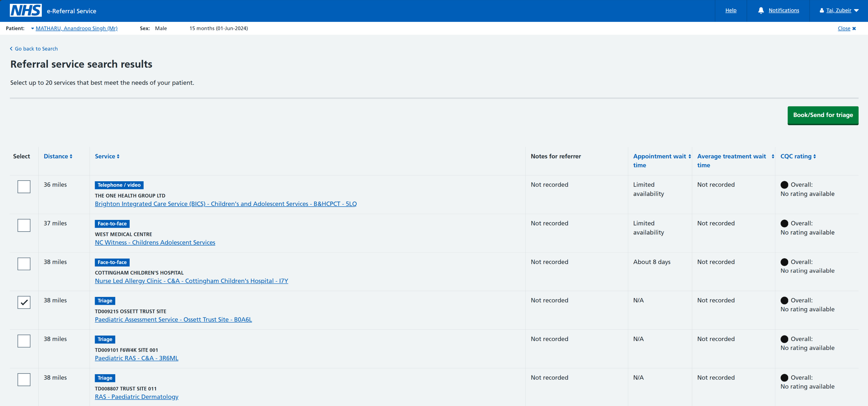868x406 pixels.
Task: Open patient MATHARU, Anandroop Singh link
Action: 77,28
